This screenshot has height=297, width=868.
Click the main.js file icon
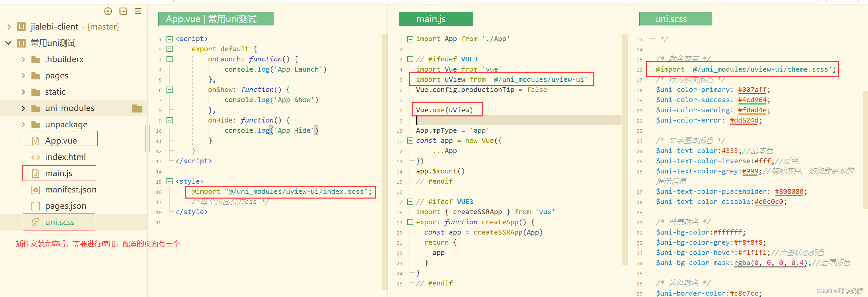tap(36, 173)
